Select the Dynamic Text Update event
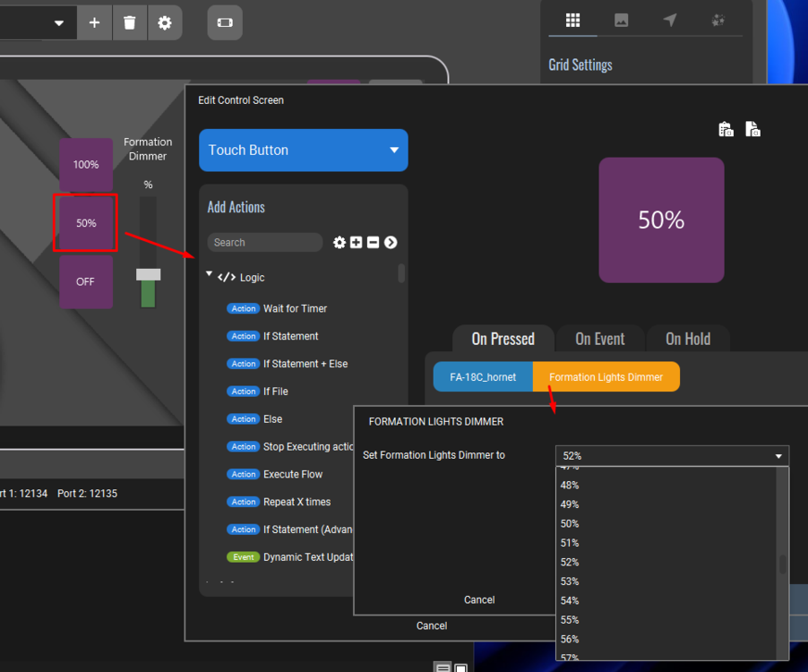 pos(290,557)
